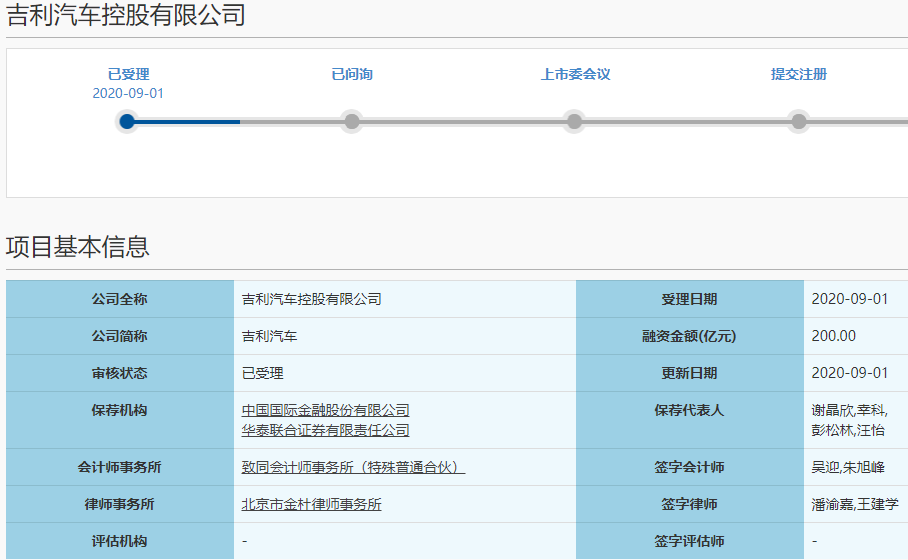Select the 已受理 stage label

pos(128,74)
